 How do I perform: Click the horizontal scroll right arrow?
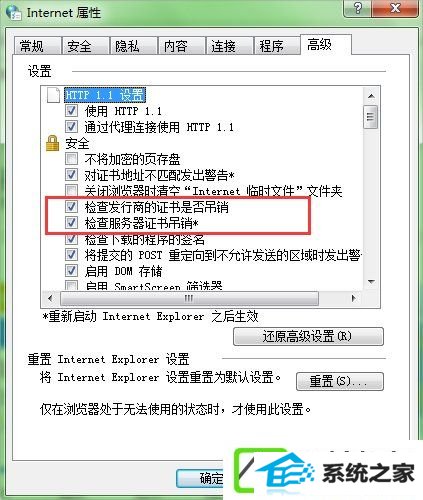pyautogui.click(x=353, y=298)
